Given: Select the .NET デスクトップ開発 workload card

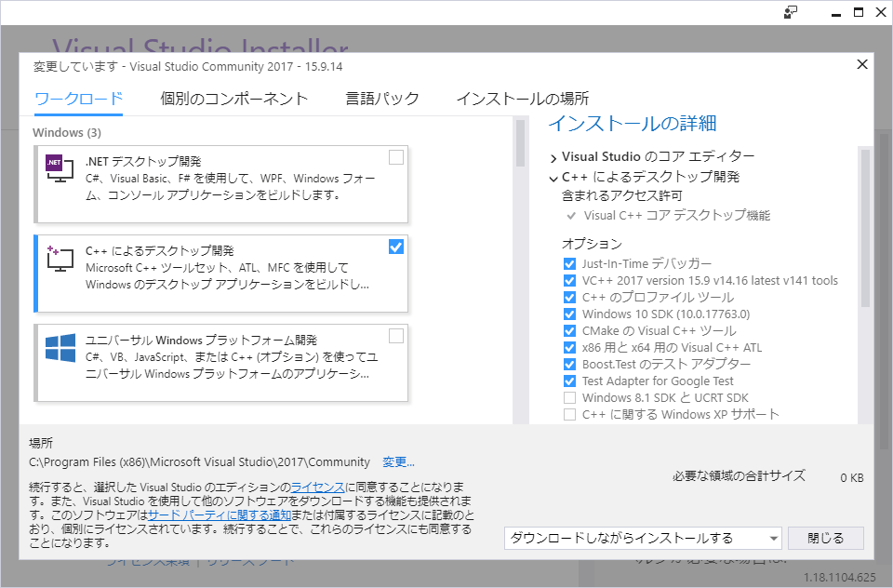Looking at the screenshot, I should pos(221,184).
